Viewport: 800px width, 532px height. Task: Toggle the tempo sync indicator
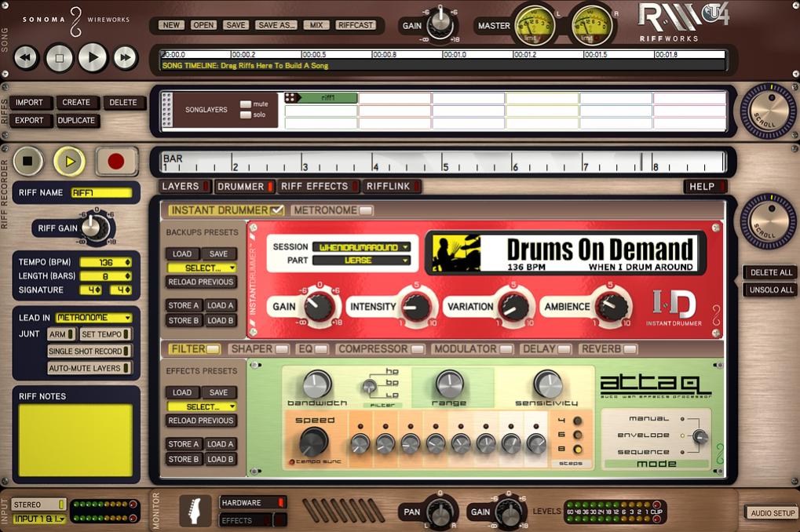click(292, 461)
